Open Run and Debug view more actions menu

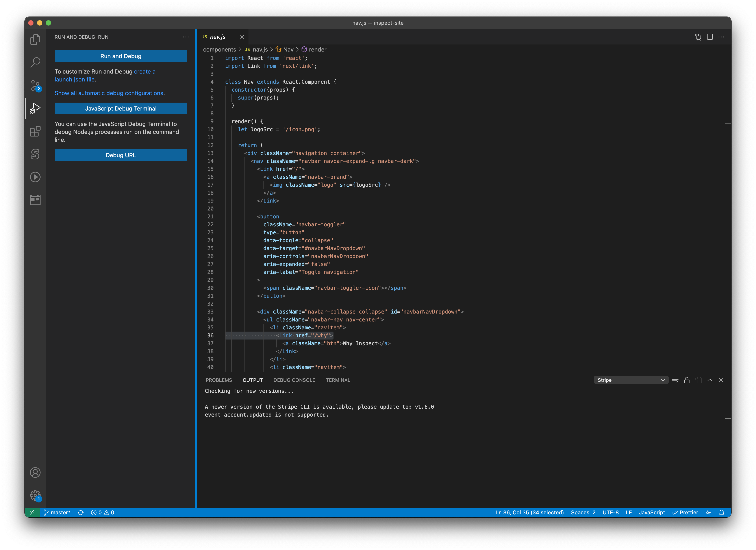[186, 37]
